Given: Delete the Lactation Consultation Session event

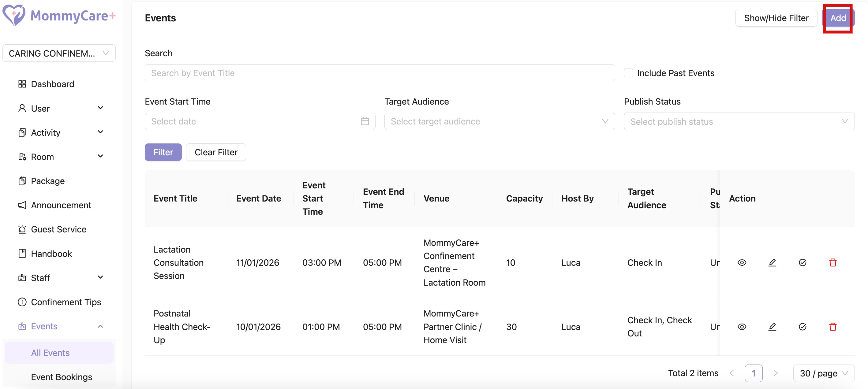Looking at the screenshot, I should pos(833,262).
